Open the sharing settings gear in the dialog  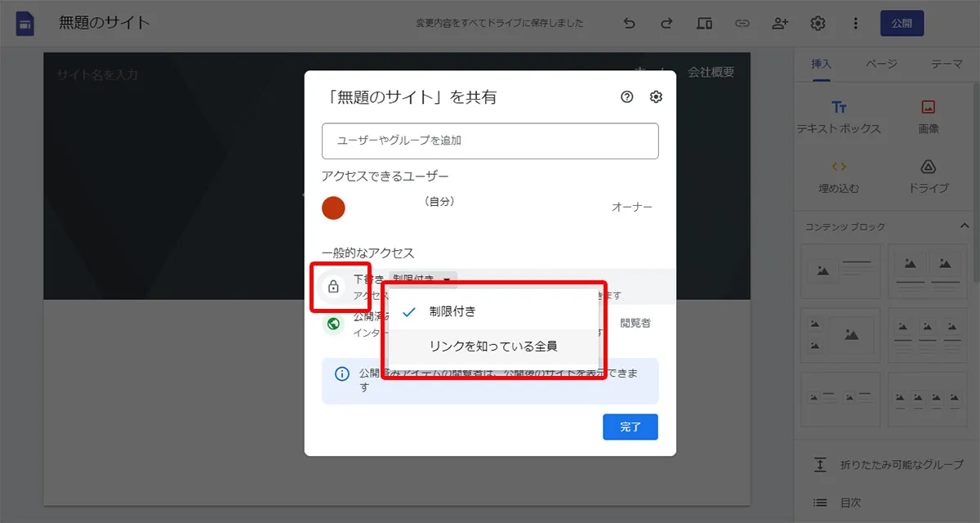coord(655,96)
